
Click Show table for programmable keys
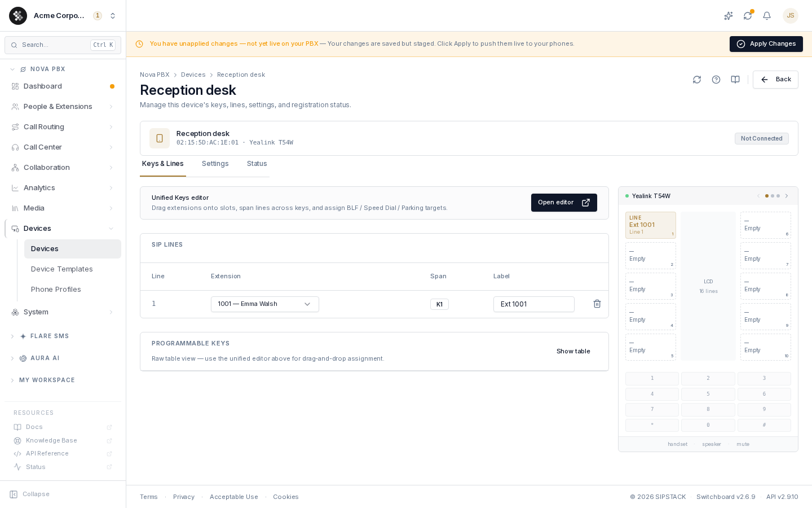tap(573, 351)
